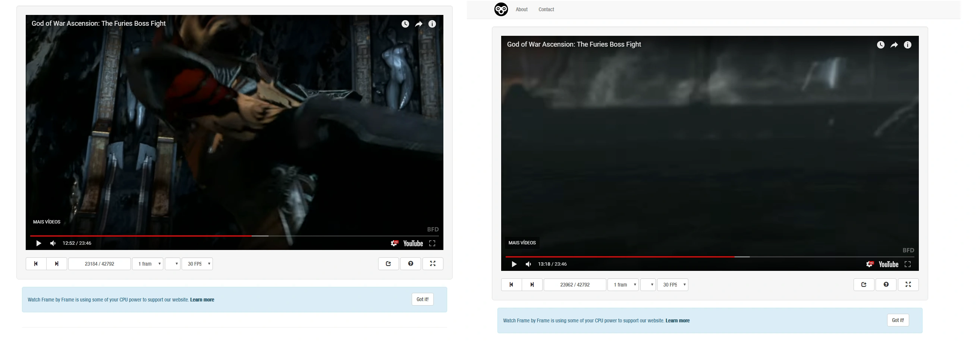Open the About page
Screen dimensions: 980x341
pos(522,10)
